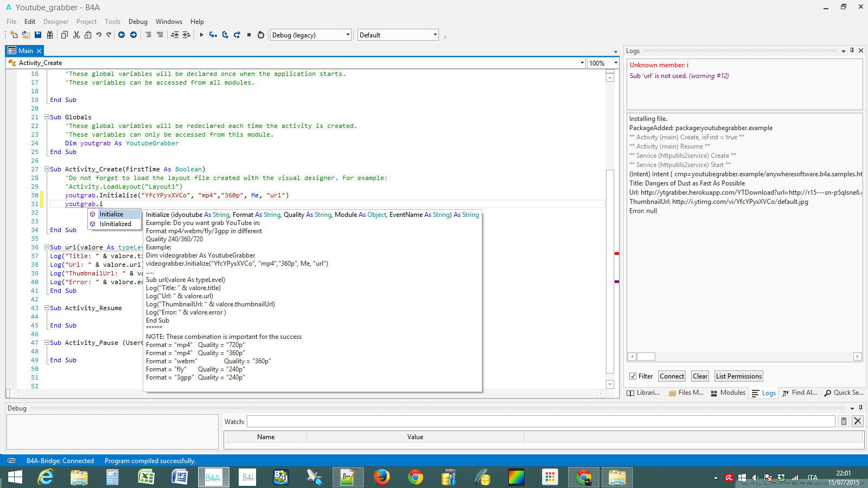Click the Block uncomment icon

click(160, 35)
